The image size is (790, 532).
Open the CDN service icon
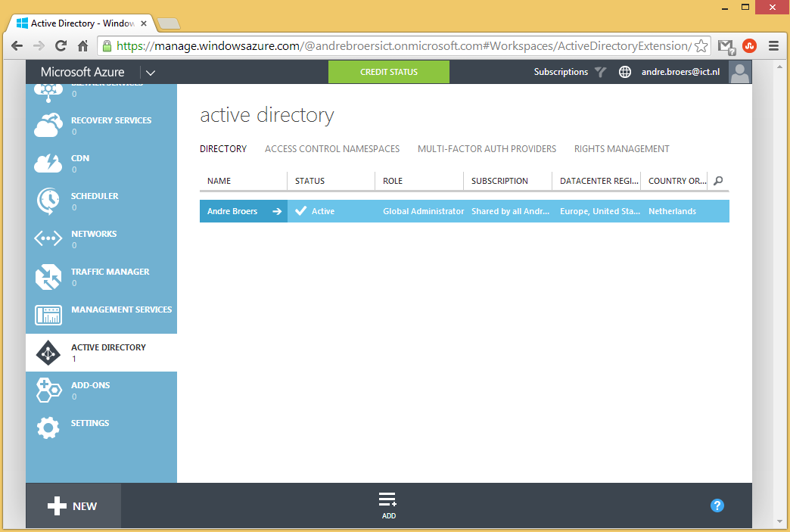pos(48,162)
